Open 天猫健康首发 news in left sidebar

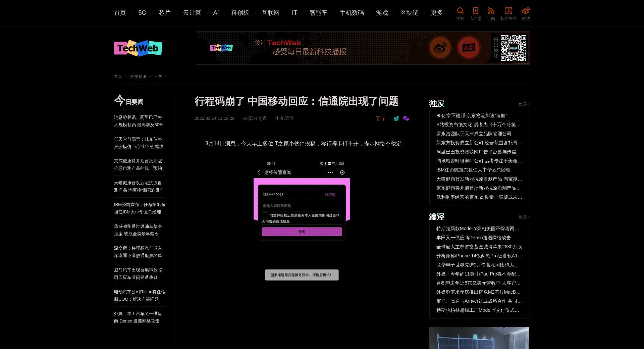coord(138,187)
